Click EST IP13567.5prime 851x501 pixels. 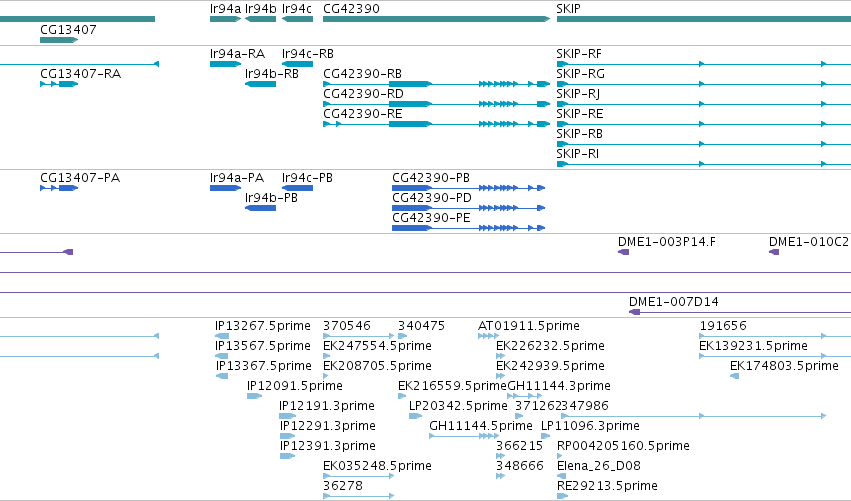[x=263, y=346]
